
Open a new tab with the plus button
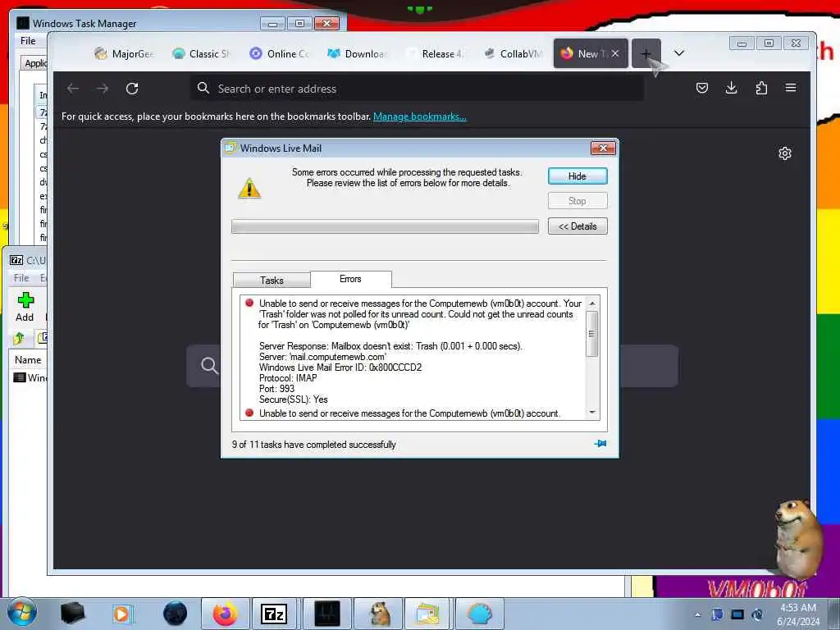click(646, 53)
